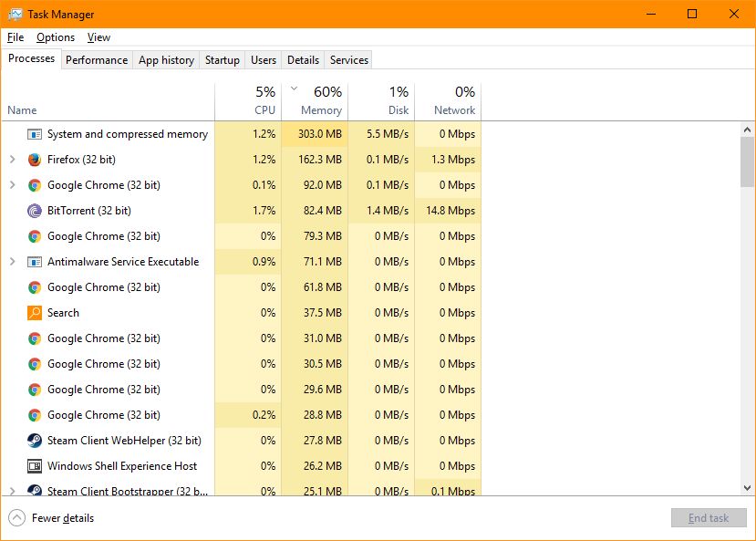
Task: Switch to the Details tab
Action: tap(304, 60)
